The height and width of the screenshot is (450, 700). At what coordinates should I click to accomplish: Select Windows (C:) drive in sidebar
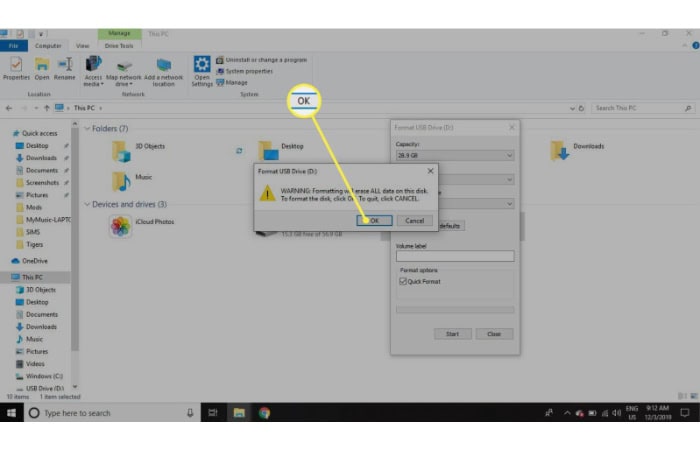pyautogui.click(x=39, y=376)
